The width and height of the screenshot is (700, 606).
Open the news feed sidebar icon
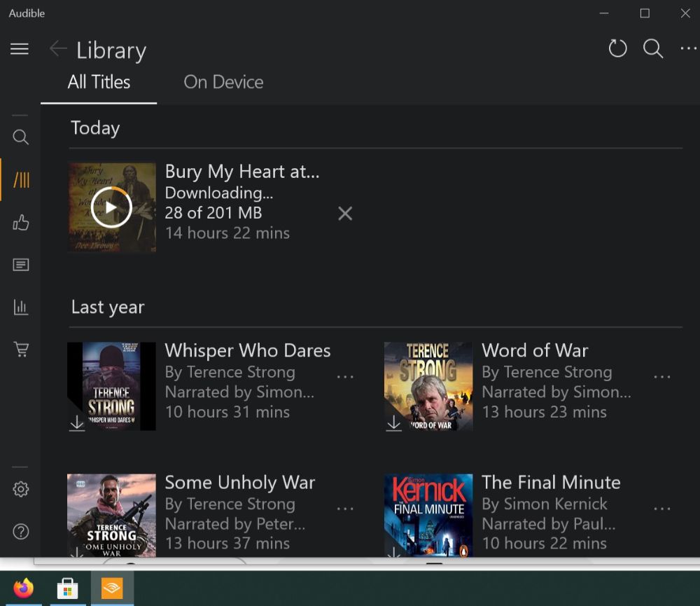point(20,265)
